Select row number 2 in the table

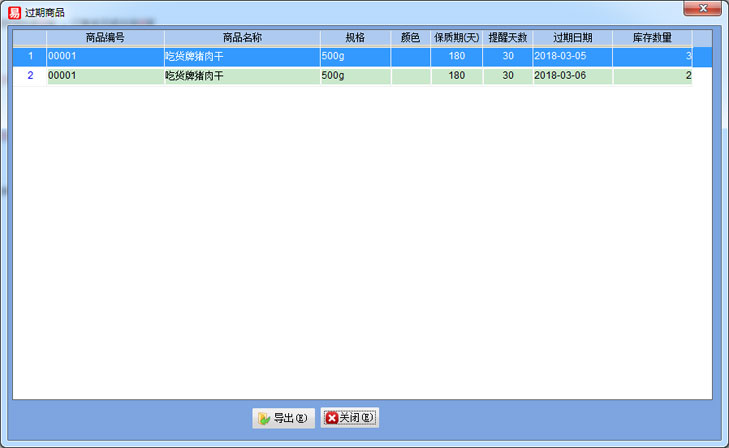[x=30, y=76]
